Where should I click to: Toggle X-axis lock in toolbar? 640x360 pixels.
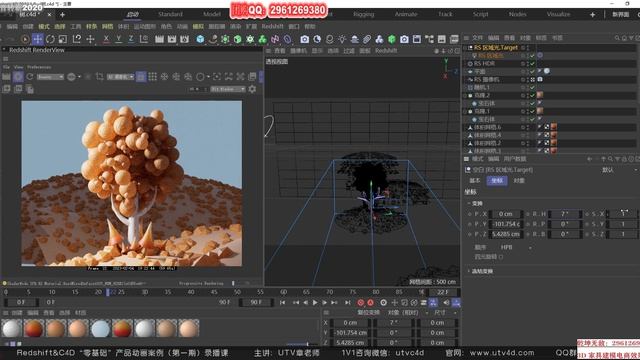click(106, 39)
